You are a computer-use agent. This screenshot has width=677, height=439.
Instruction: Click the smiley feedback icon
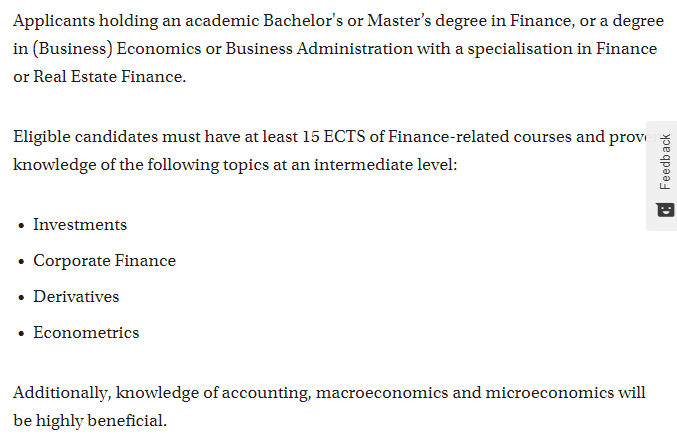[665, 210]
